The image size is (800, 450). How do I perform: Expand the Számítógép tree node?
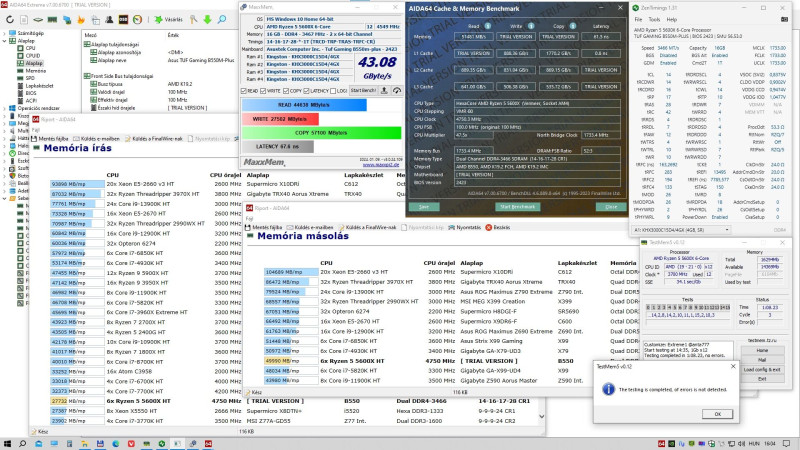tap(5, 33)
